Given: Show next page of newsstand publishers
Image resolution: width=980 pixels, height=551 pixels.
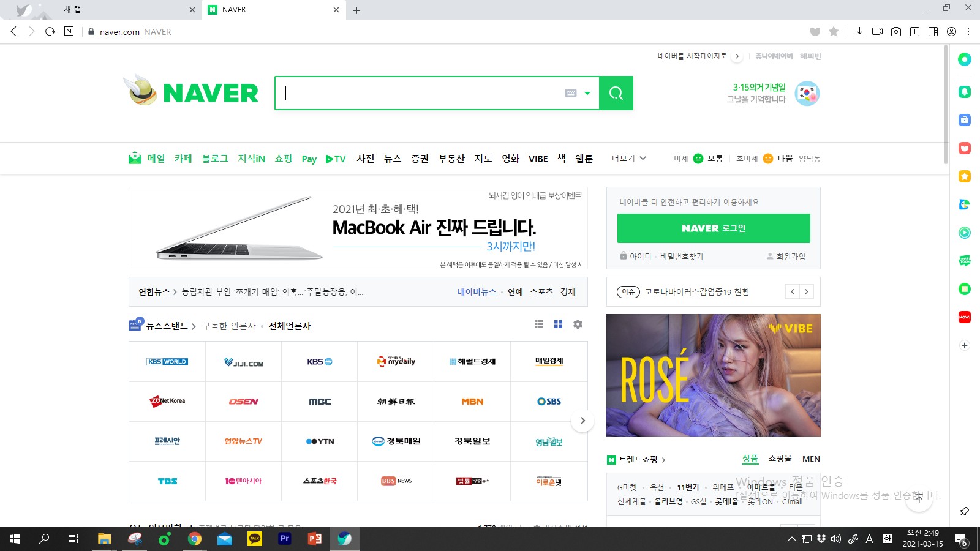Looking at the screenshot, I should pyautogui.click(x=582, y=421).
